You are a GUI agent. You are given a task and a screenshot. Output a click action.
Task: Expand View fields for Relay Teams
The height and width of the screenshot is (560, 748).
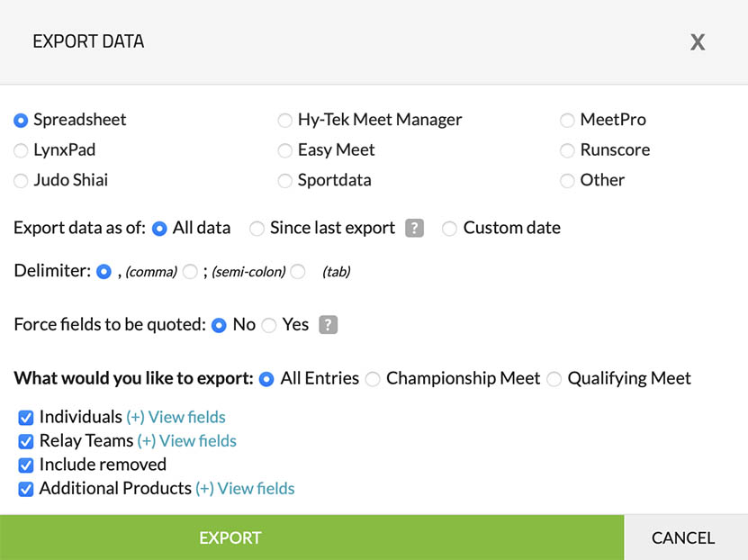(186, 441)
